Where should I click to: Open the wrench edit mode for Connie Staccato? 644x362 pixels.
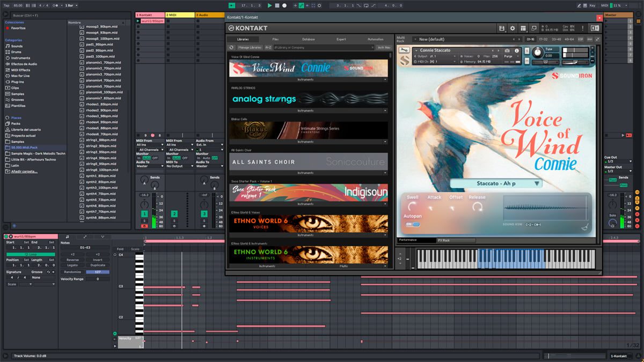pos(404,50)
